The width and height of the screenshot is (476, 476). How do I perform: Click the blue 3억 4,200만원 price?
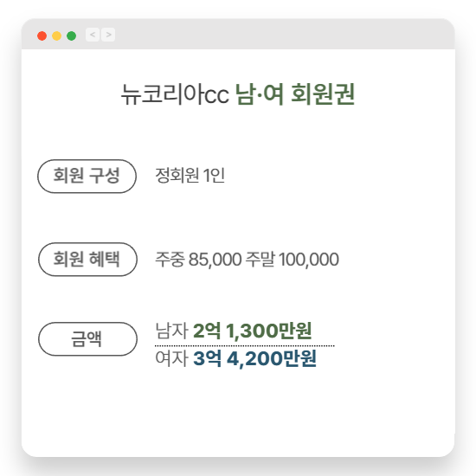pyautogui.click(x=254, y=358)
